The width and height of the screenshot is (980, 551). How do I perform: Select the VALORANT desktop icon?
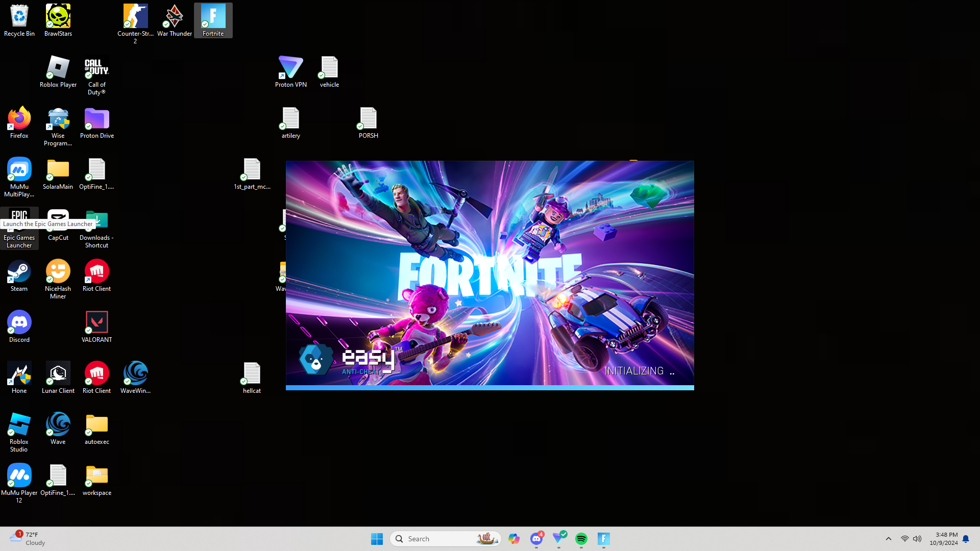click(x=96, y=323)
